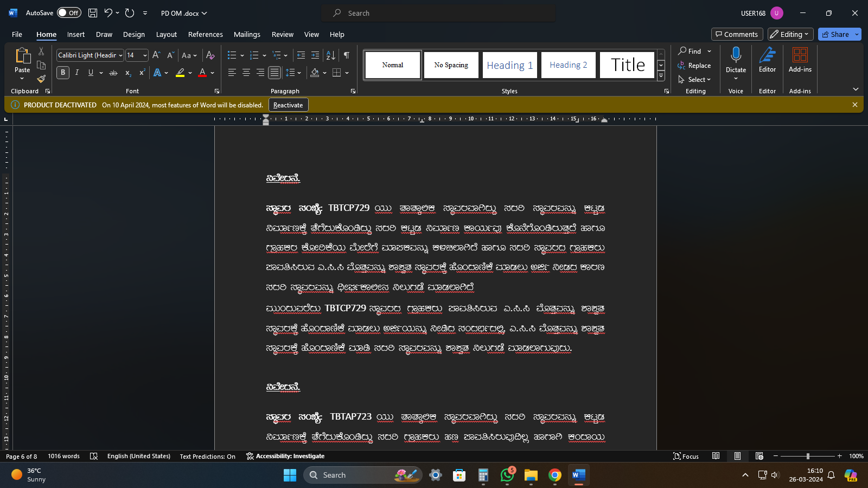Screen dimensions: 868x488
Task: Increase paragraph indent
Action: [315, 55]
